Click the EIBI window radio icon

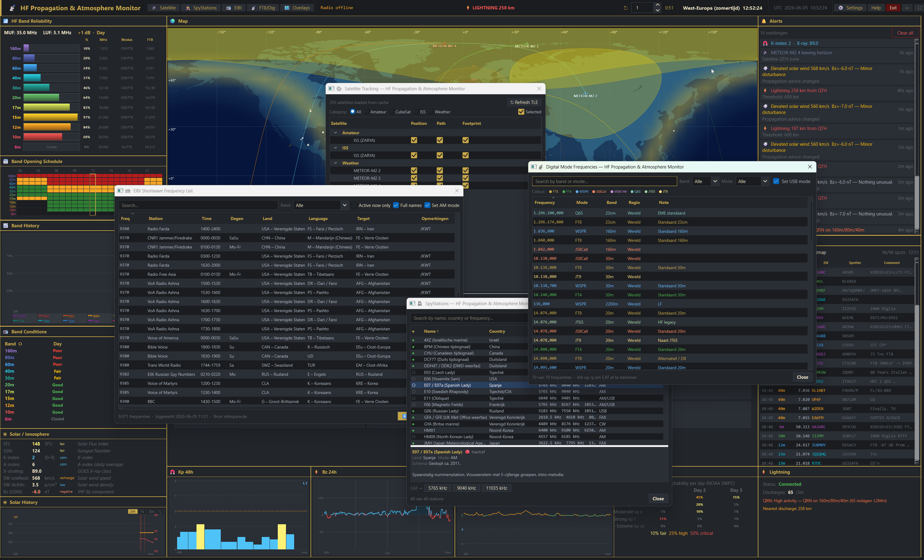[128, 191]
